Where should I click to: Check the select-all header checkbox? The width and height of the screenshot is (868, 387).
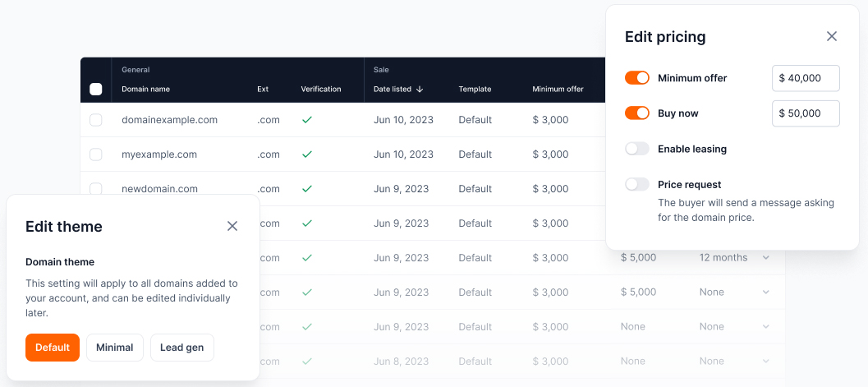(96, 89)
